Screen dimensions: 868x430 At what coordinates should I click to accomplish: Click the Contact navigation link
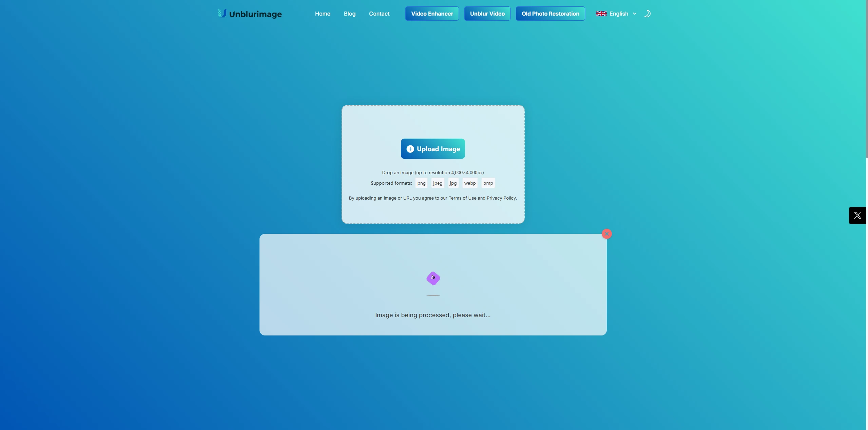tap(379, 13)
